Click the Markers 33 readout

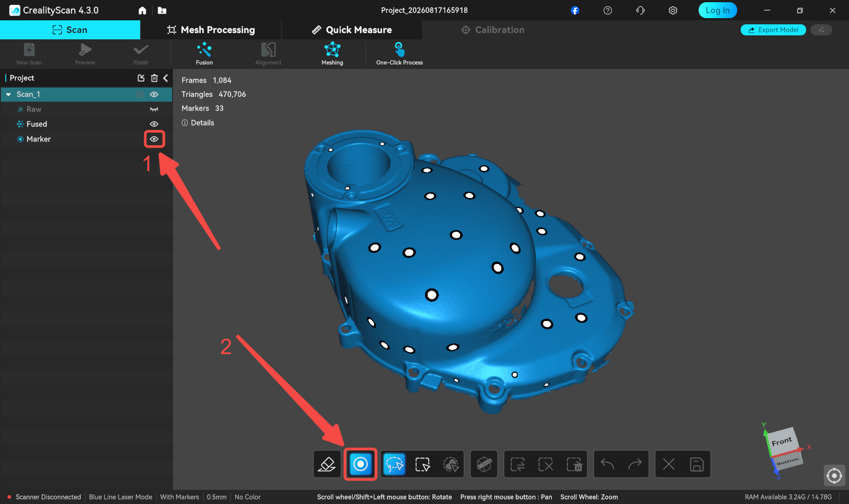point(202,108)
